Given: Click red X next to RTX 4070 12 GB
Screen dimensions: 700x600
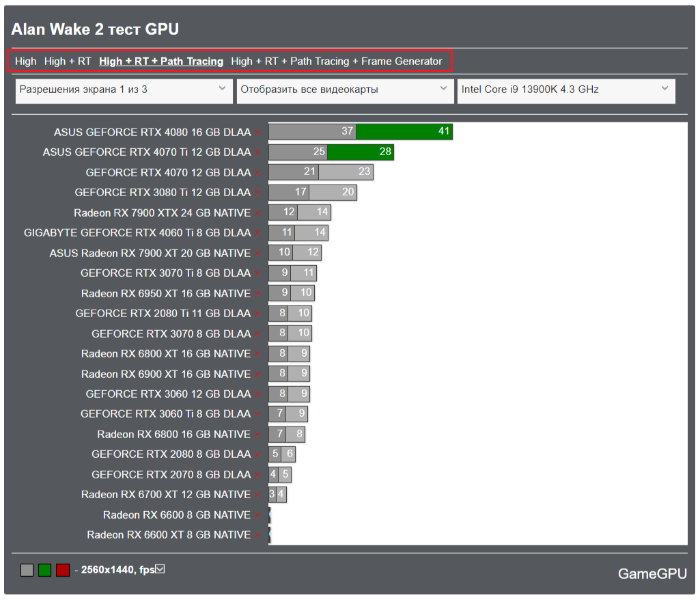Looking at the screenshot, I should coord(257,173).
